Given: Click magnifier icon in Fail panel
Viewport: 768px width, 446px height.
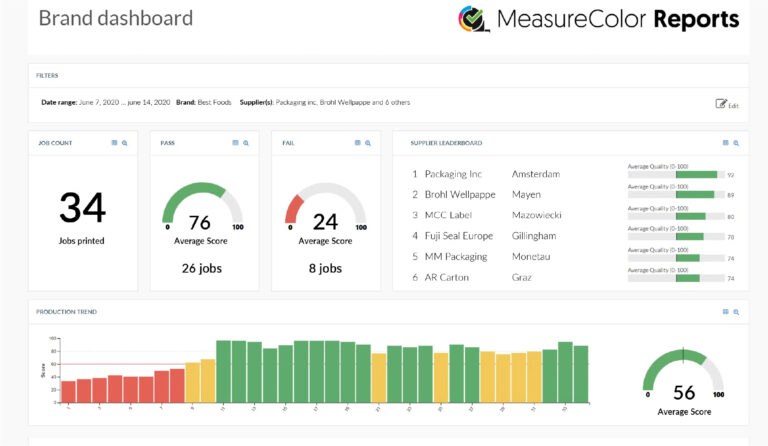Looking at the screenshot, I should click(x=368, y=143).
